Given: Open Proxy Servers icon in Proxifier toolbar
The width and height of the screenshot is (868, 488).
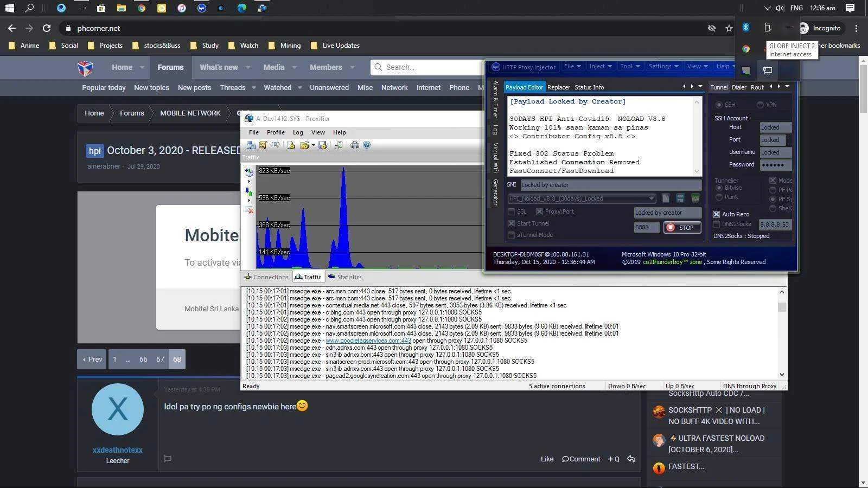Looking at the screenshot, I should click(251, 145).
